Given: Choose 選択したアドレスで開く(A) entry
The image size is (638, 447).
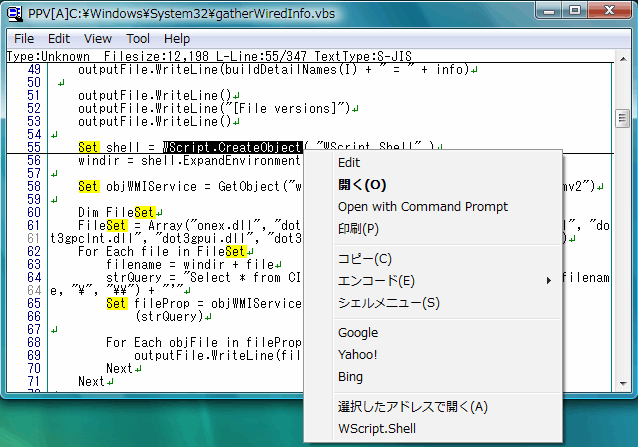Looking at the screenshot, I should pos(412,406).
